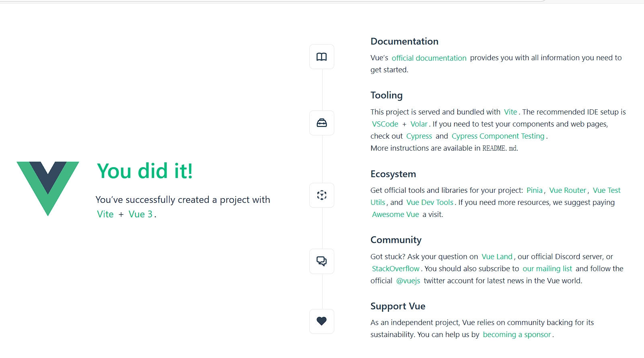Open the Volar link
644x358 pixels.
point(419,124)
